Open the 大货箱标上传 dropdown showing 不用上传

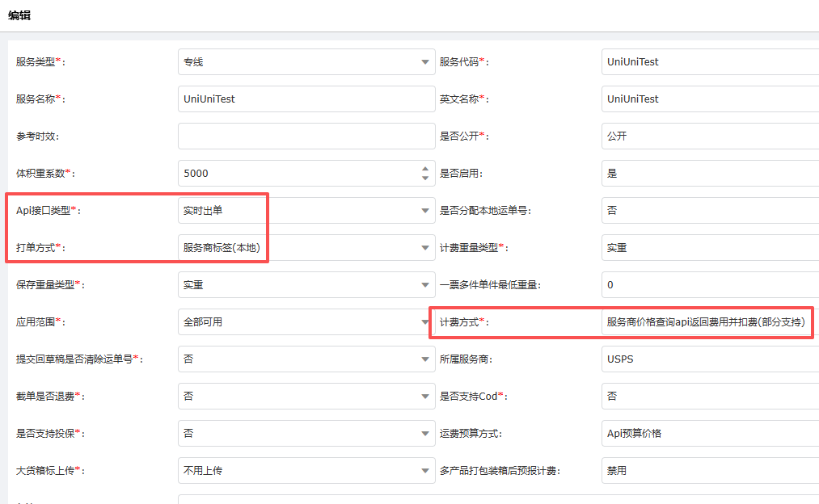(306, 471)
